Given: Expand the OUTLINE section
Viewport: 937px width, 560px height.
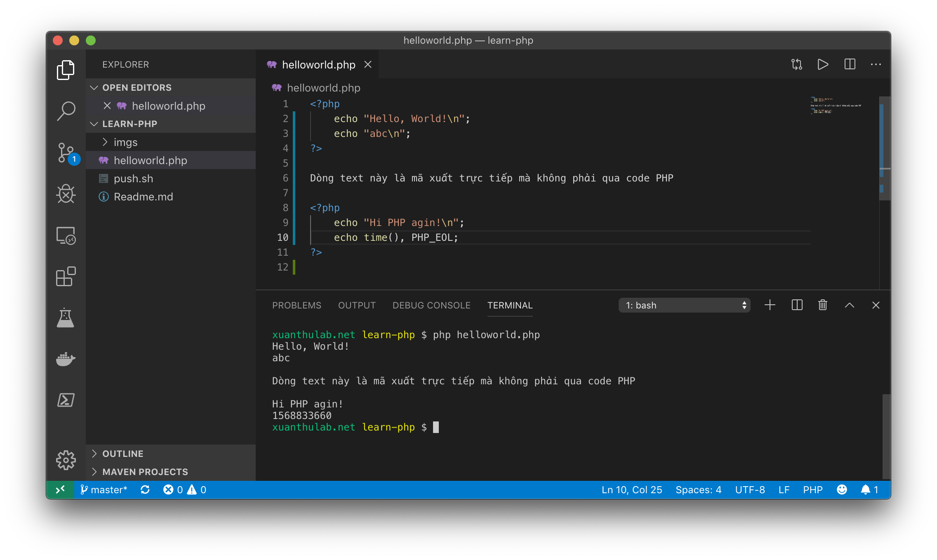Looking at the screenshot, I should point(122,454).
